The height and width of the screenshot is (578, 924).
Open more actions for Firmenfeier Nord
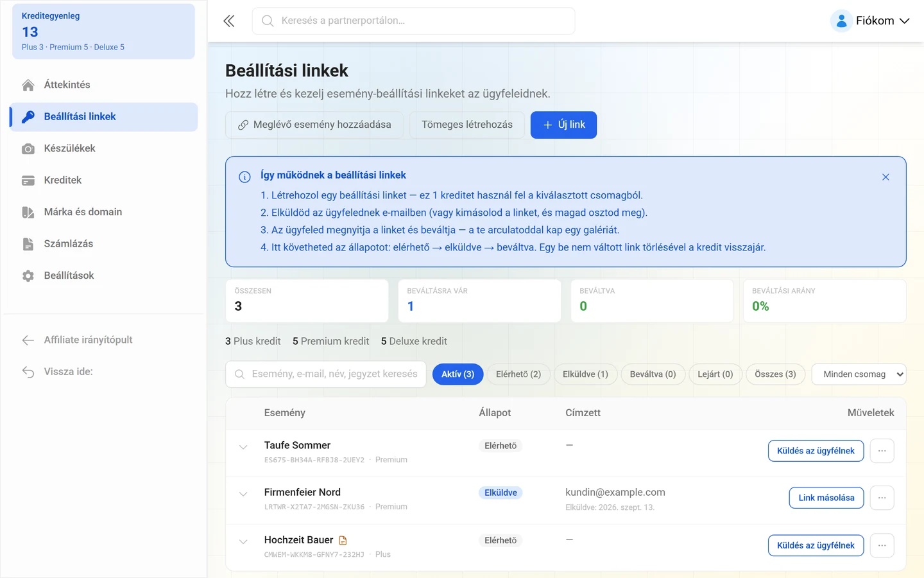click(882, 498)
